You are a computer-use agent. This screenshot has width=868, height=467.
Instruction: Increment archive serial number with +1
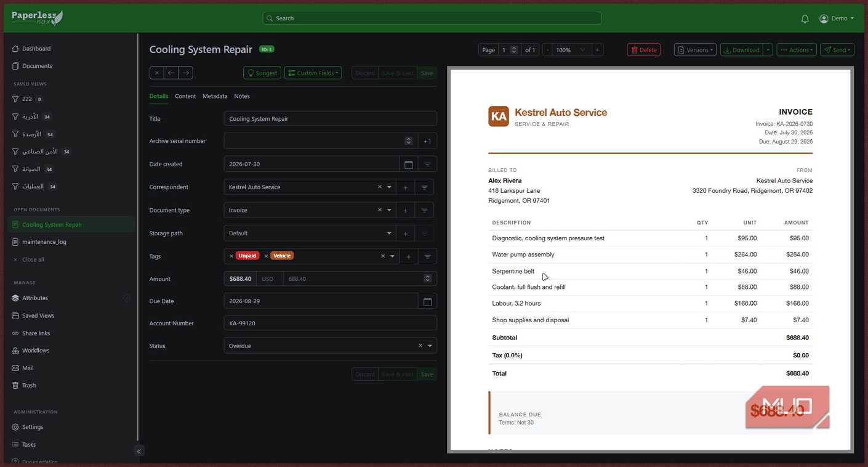coord(427,141)
